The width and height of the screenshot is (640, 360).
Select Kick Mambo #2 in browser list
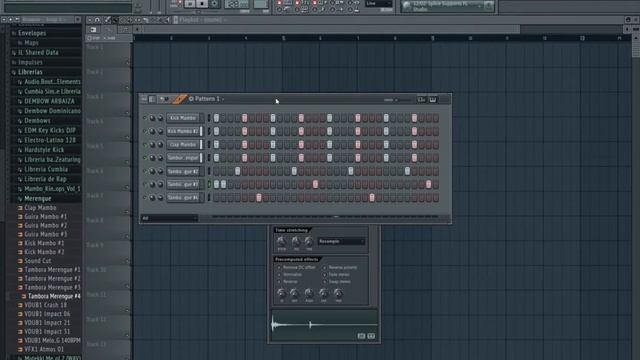click(44, 252)
